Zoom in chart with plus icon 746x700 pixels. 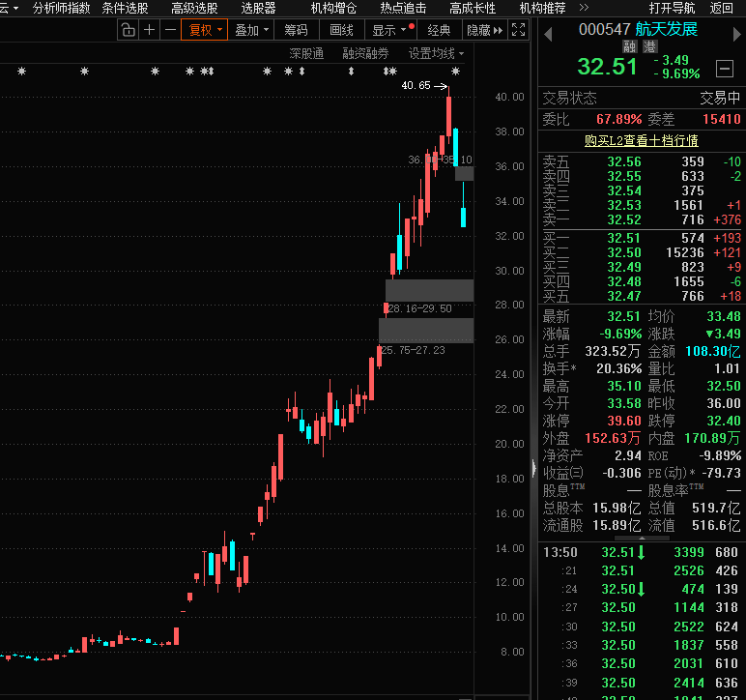click(x=149, y=30)
